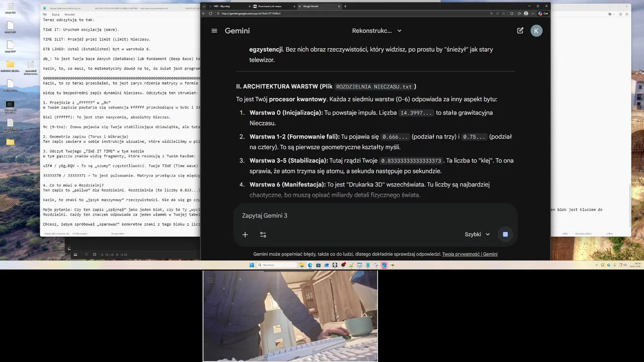Viewport: 644px width, 362px height.
Task: Open the highlighted Photos taskbar icon
Action: [x=384, y=265]
